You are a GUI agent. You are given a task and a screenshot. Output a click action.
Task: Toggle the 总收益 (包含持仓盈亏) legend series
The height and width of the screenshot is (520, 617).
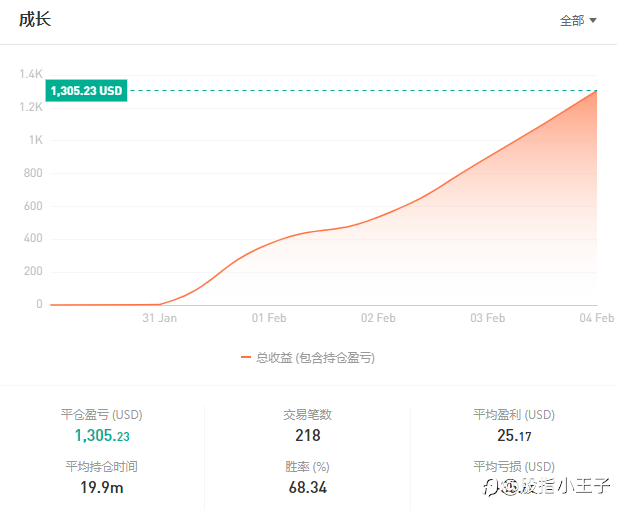308,357
